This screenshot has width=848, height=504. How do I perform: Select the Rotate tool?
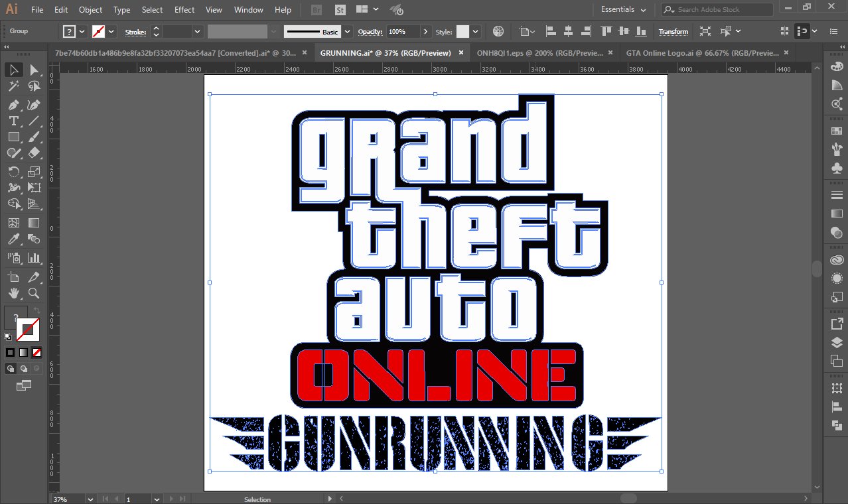pos(13,171)
